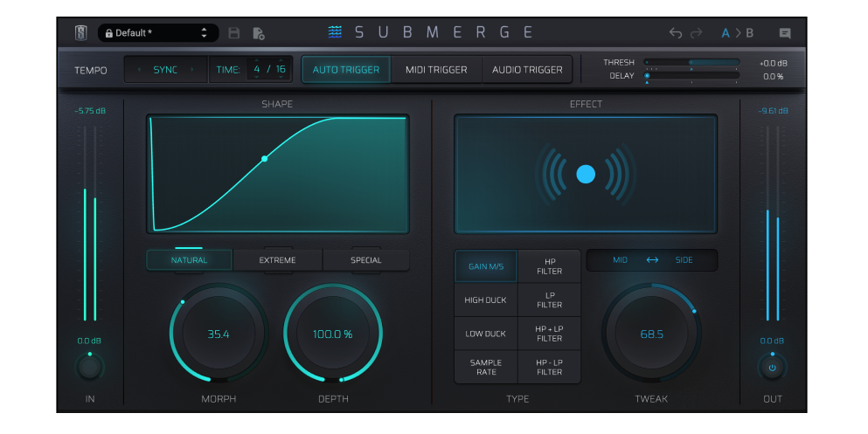This screenshot has width=868, height=434.
Task: Select HP + LP FILTER effect type
Action: (549, 334)
